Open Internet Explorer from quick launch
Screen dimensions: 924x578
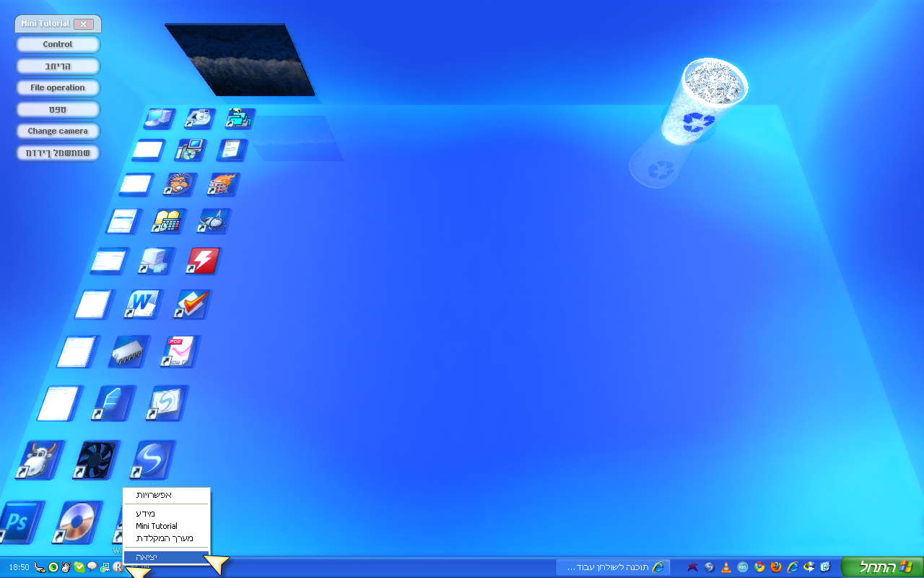tap(793, 567)
